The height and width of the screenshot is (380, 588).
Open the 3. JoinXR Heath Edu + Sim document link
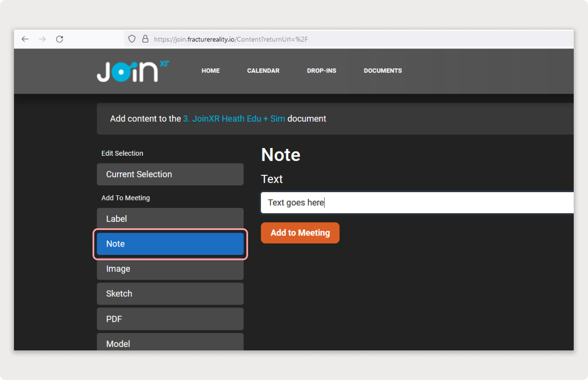coord(233,118)
